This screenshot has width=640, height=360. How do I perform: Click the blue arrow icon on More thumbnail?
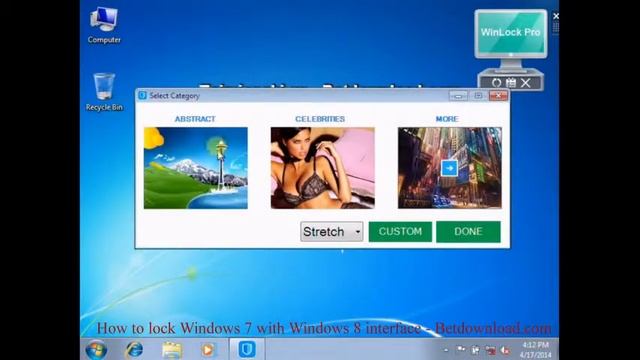449,168
